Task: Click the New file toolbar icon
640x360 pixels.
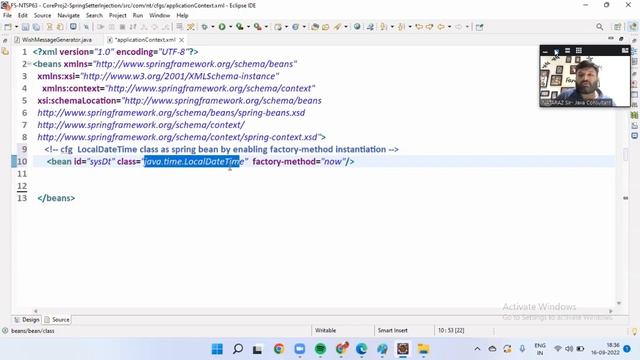Action: coord(8,27)
